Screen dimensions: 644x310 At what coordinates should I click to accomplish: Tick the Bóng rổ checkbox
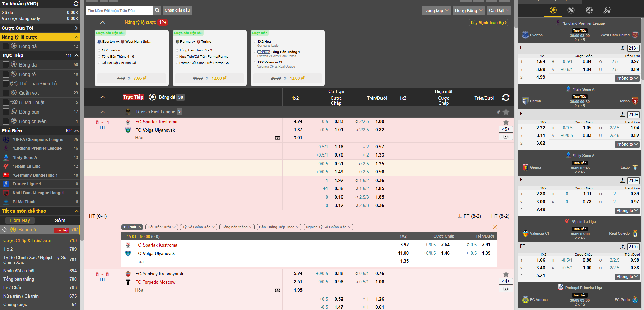6,74
